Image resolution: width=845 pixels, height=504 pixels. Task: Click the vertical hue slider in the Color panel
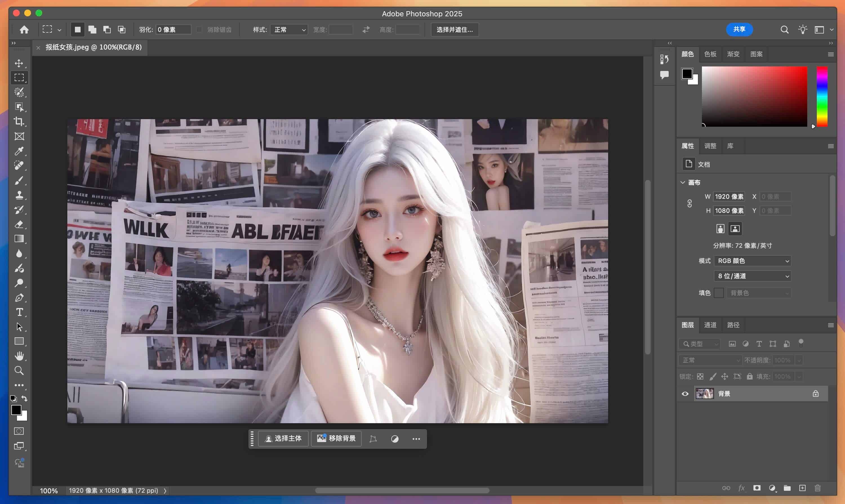(x=822, y=97)
